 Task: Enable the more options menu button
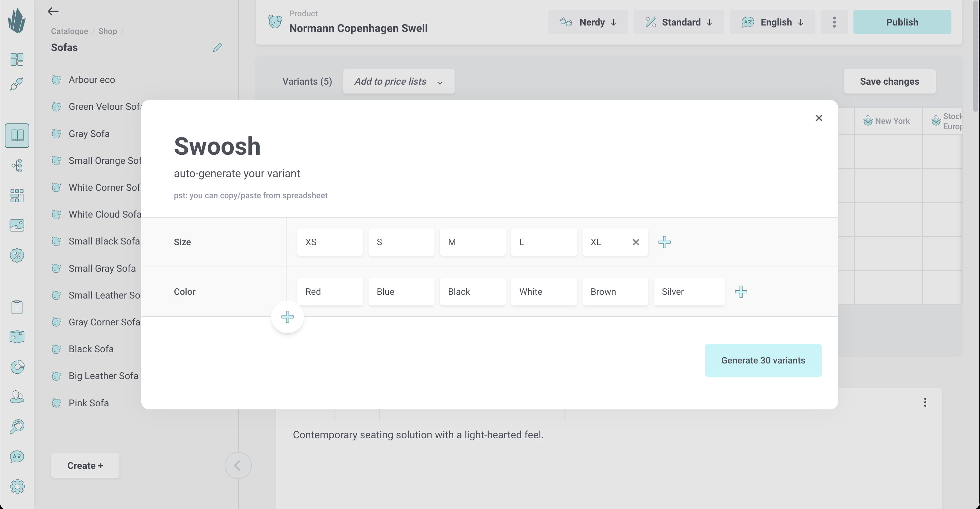point(834,22)
